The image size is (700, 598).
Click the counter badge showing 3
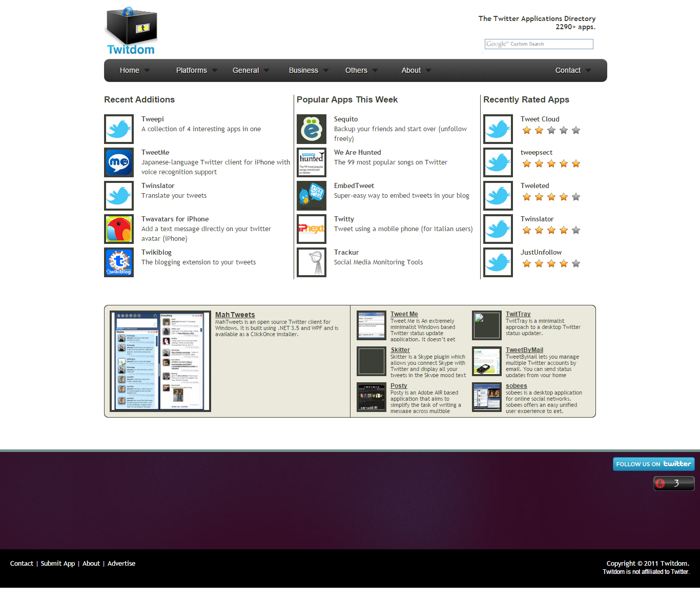[674, 483]
